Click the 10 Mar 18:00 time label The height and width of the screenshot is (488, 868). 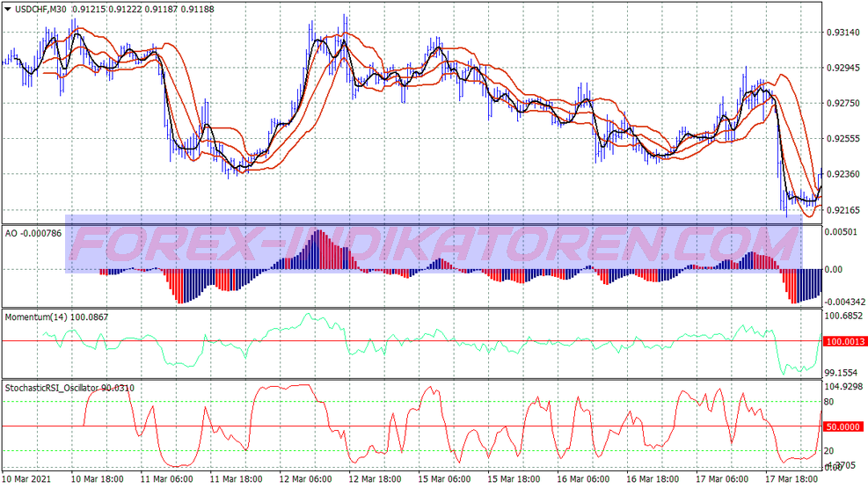tap(98, 479)
